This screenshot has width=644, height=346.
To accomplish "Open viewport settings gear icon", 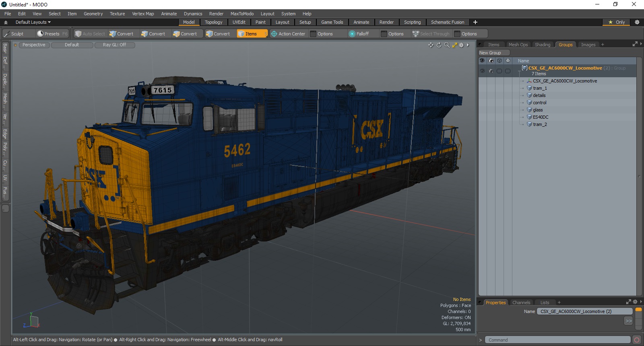I will coord(461,45).
